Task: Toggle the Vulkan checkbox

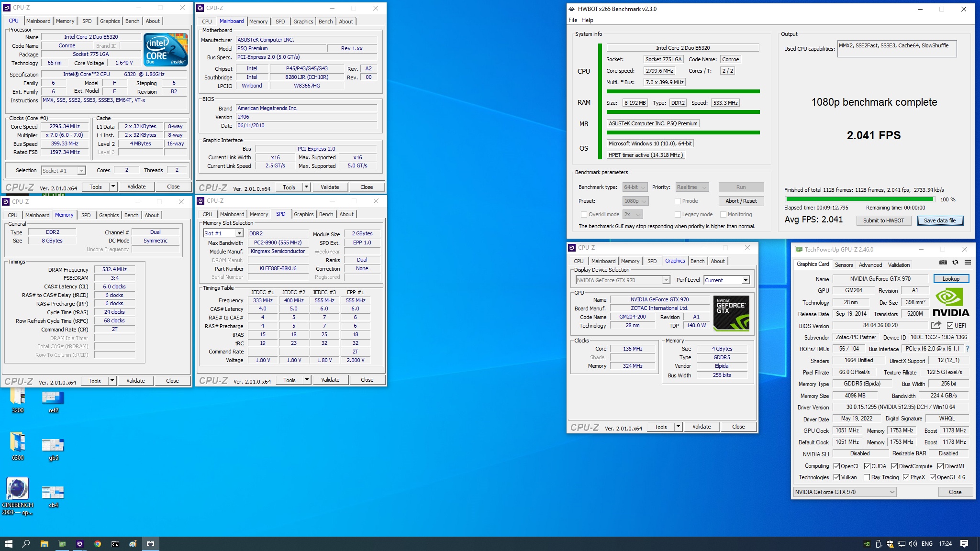Action: click(836, 477)
